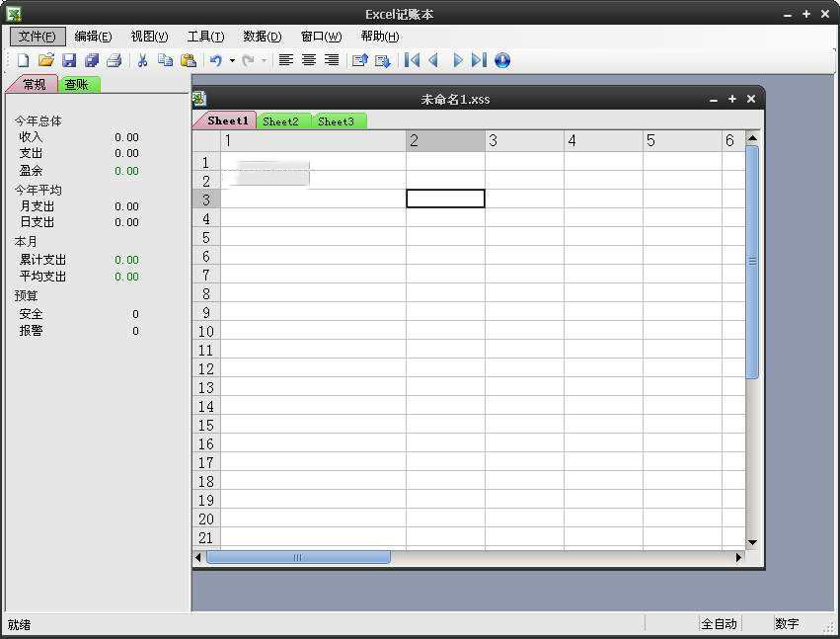Align text right in the toolbar

(332, 60)
